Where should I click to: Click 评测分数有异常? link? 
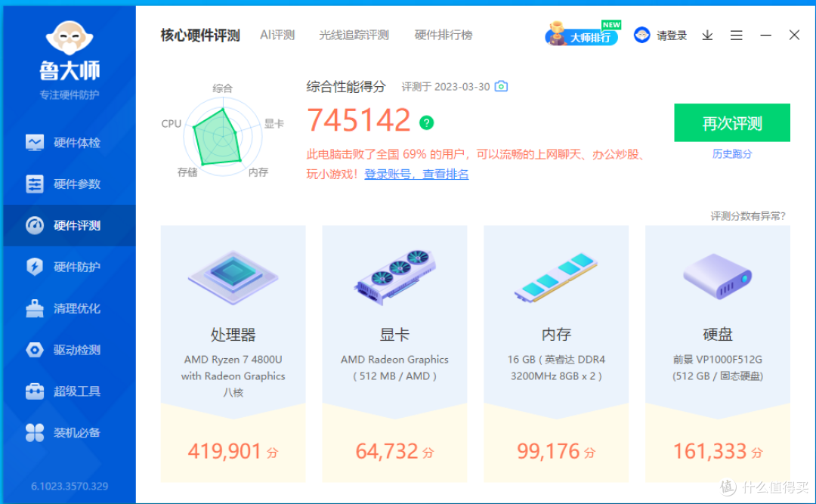pyautogui.click(x=748, y=216)
